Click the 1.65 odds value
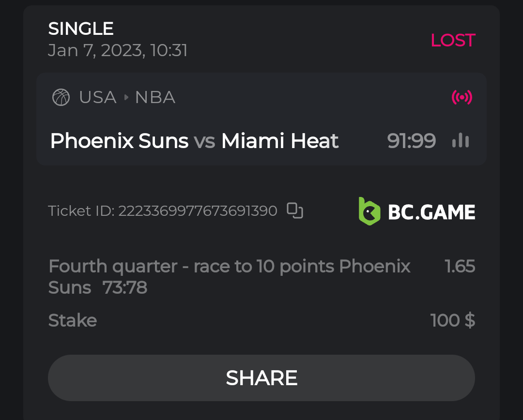Screen dimensions: 523x420 click(460, 266)
